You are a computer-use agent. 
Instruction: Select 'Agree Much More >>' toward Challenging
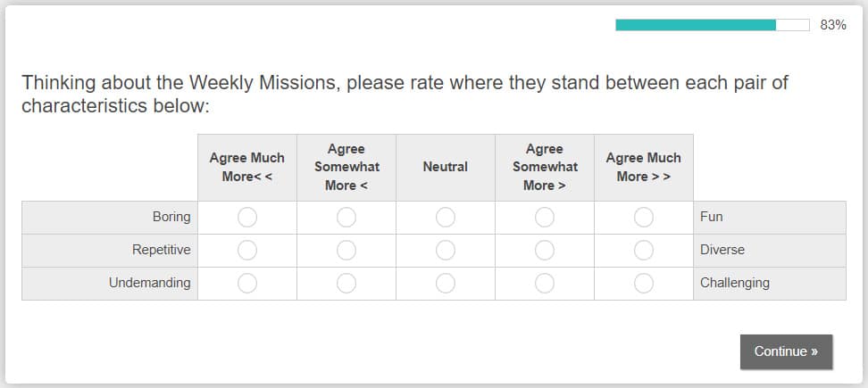click(x=644, y=284)
